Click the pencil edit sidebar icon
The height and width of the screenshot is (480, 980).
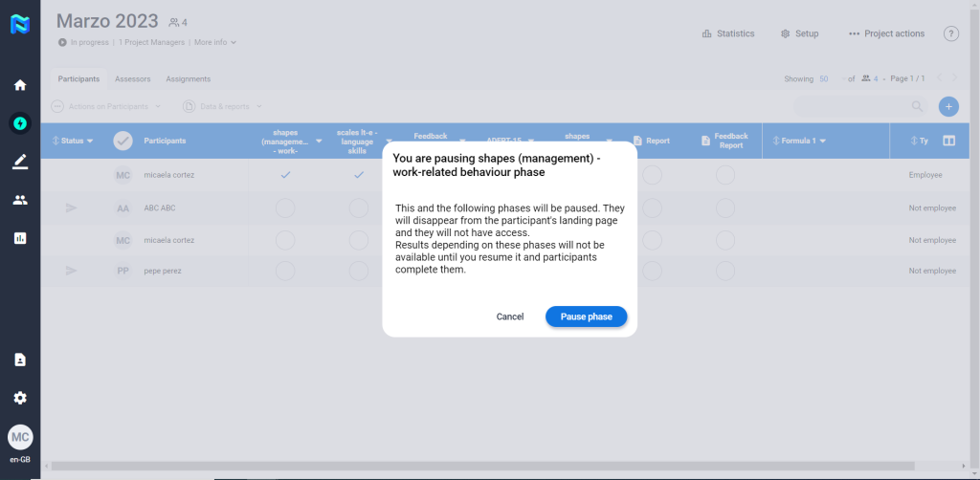(20, 162)
